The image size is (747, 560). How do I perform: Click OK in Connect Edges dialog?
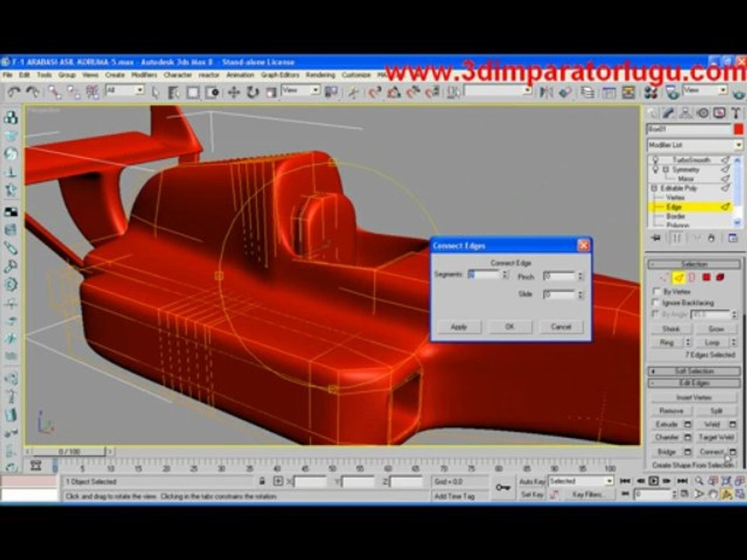[510, 327]
